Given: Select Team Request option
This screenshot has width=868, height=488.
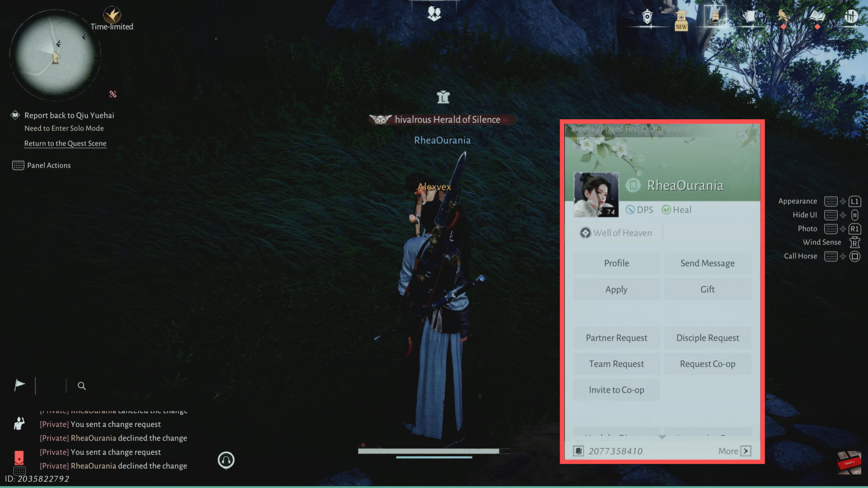Looking at the screenshot, I should [616, 364].
